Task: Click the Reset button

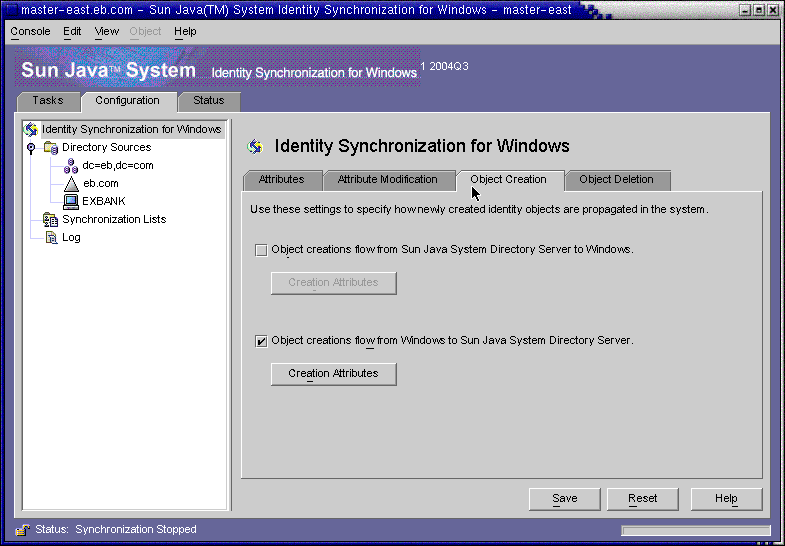Action: pos(643,499)
